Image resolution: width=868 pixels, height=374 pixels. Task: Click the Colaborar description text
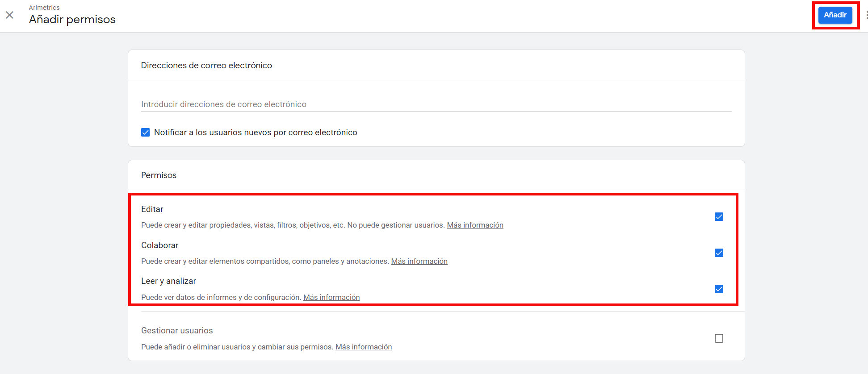coord(265,261)
